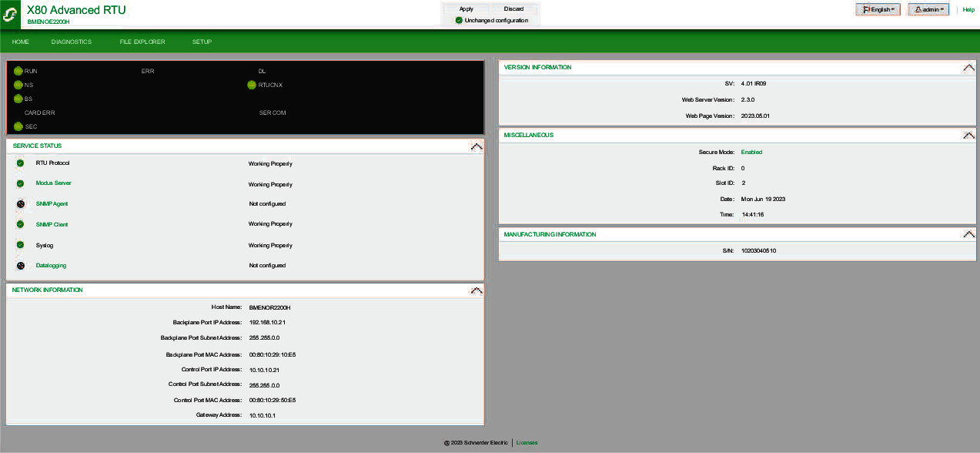Open the admin user dropdown
The width and height of the screenshot is (980, 453).
click(928, 10)
